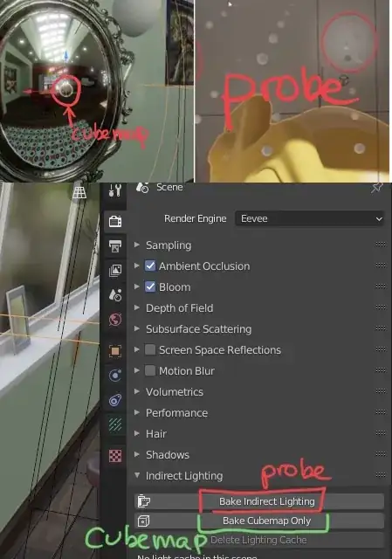Grab the drag handle of the Indirect Lighting panel

(381, 475)
